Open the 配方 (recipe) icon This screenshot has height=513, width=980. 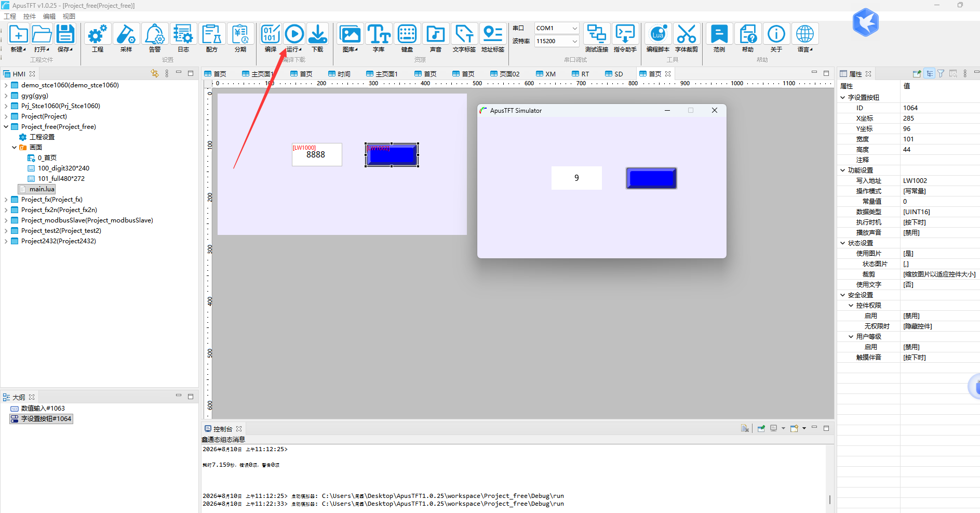tap(212, 34)
